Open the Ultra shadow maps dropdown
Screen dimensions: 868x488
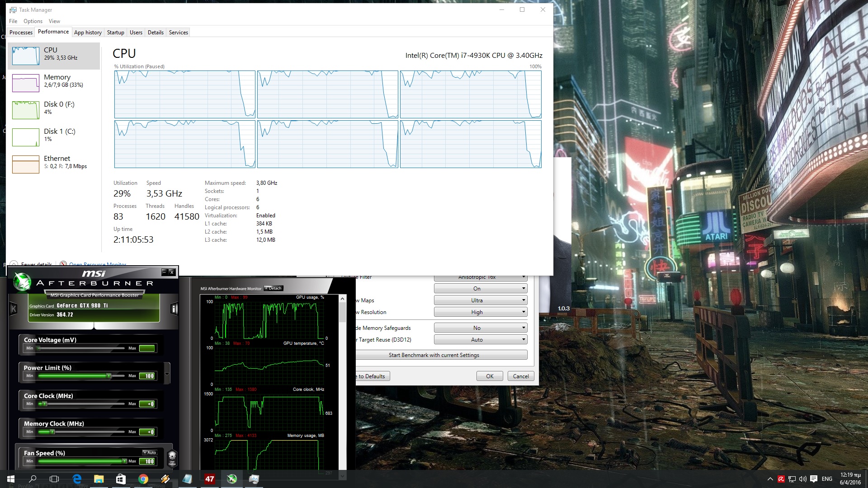click(x=480, y=300)
